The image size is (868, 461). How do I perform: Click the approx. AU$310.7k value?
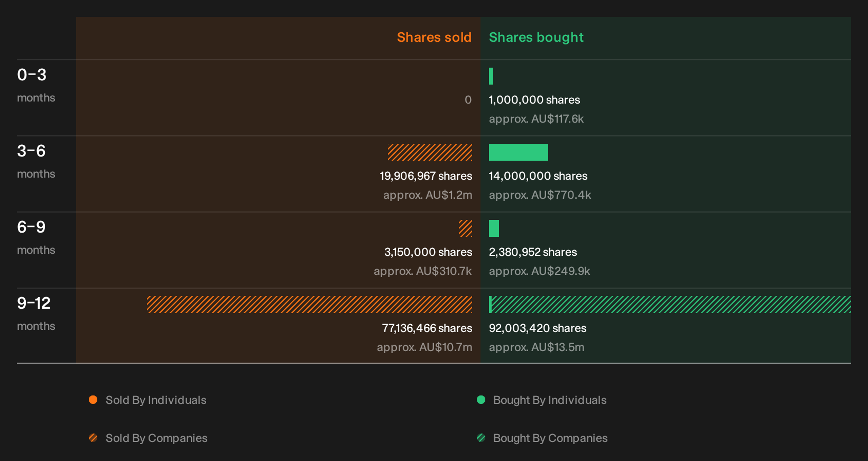point(423,271)
